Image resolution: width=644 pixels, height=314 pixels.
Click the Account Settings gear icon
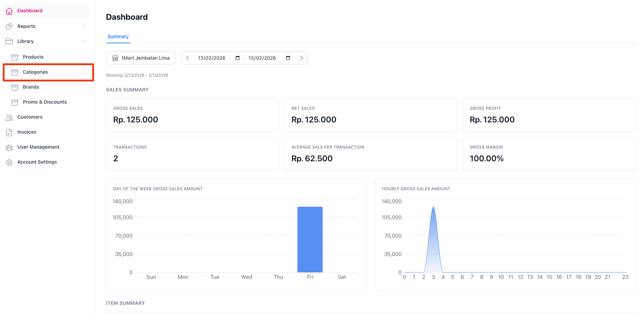[9, 162]
